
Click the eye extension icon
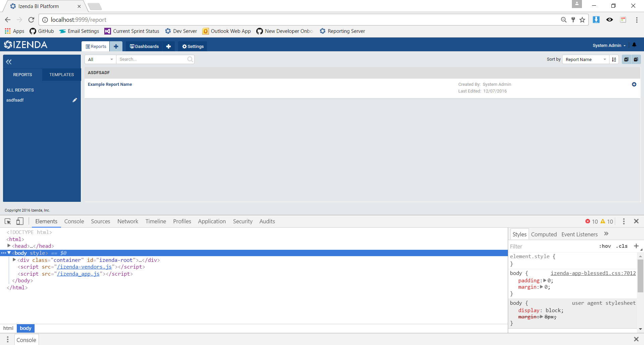(x=610, y=20)
